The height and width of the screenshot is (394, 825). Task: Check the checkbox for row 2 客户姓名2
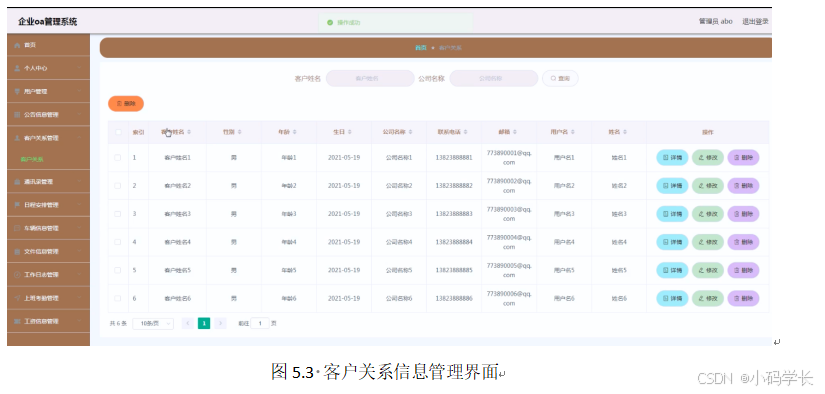(118, 186)
